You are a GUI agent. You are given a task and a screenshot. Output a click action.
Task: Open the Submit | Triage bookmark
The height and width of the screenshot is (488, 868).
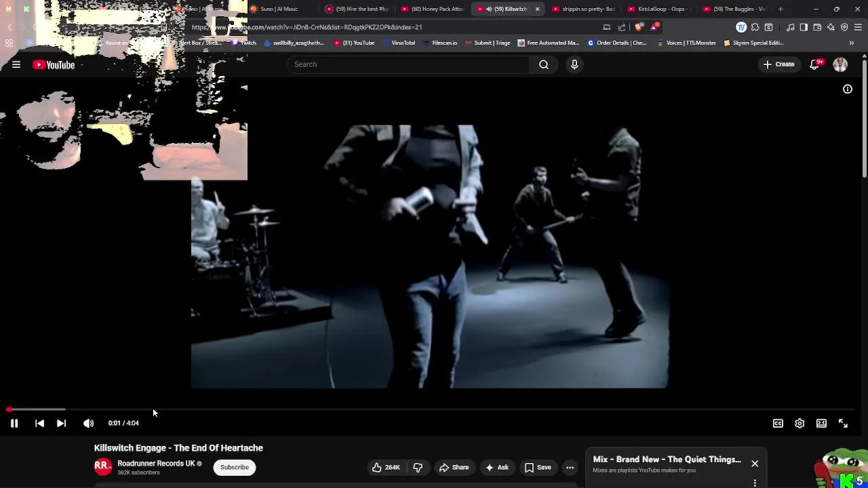(487, 43)
